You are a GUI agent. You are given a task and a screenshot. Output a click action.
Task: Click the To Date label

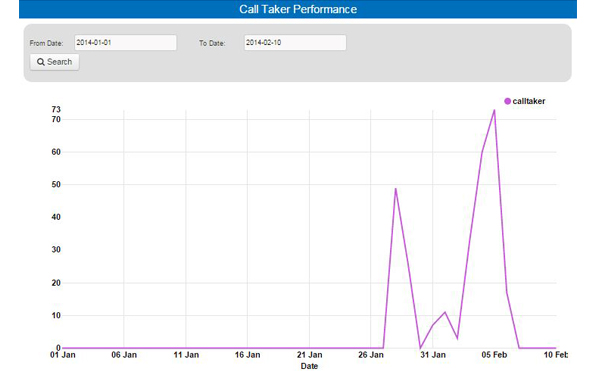(x=212, y=43)
